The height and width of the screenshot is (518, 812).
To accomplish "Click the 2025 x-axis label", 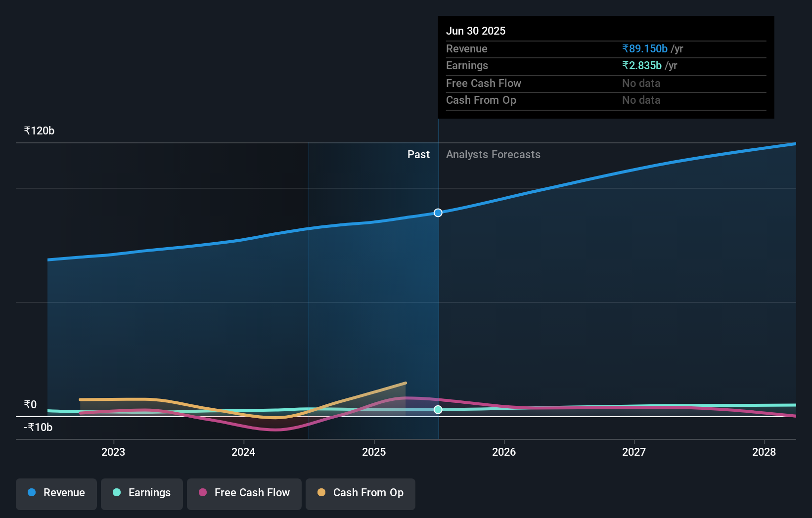I will click(374, 452).
